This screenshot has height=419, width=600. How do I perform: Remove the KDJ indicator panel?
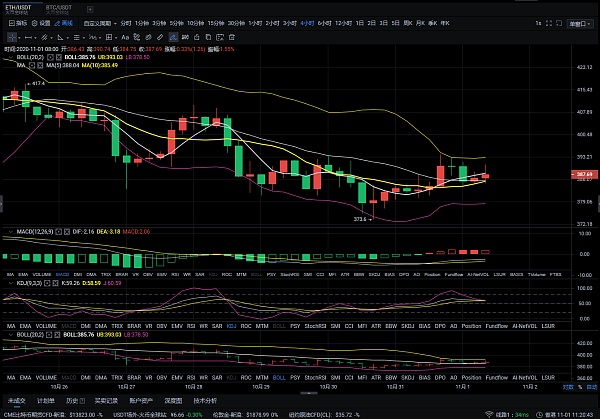pos(55,284)
